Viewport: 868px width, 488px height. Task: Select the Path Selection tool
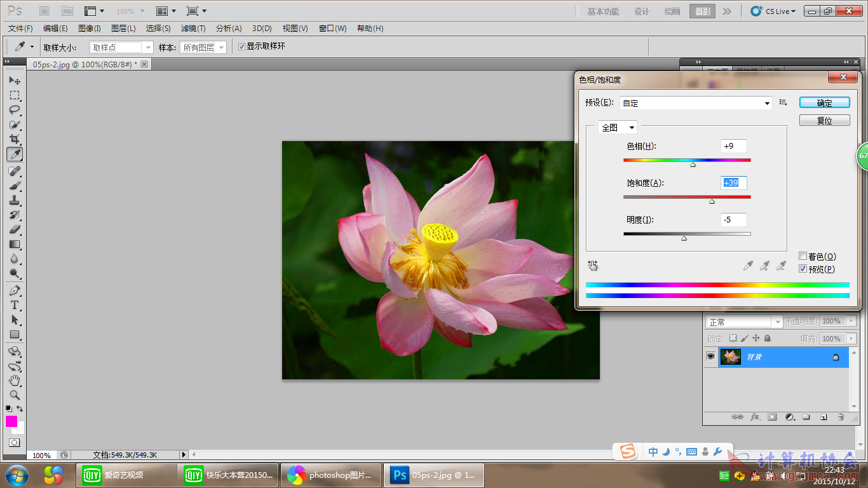(15, 320)
